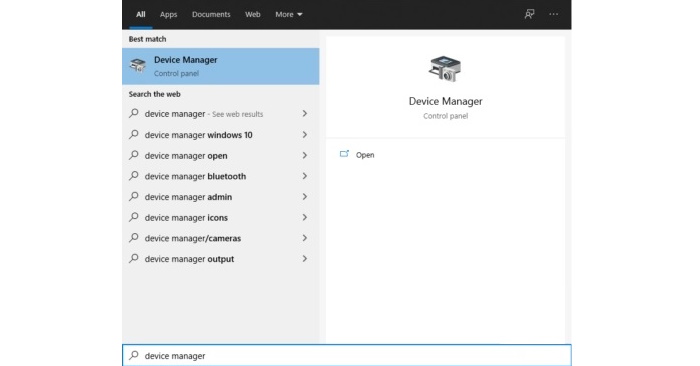The width and height of the screenshot is (700, 366).
Task: Select 'device manager output' suggestion text
Action: click(x=189, y=259)
